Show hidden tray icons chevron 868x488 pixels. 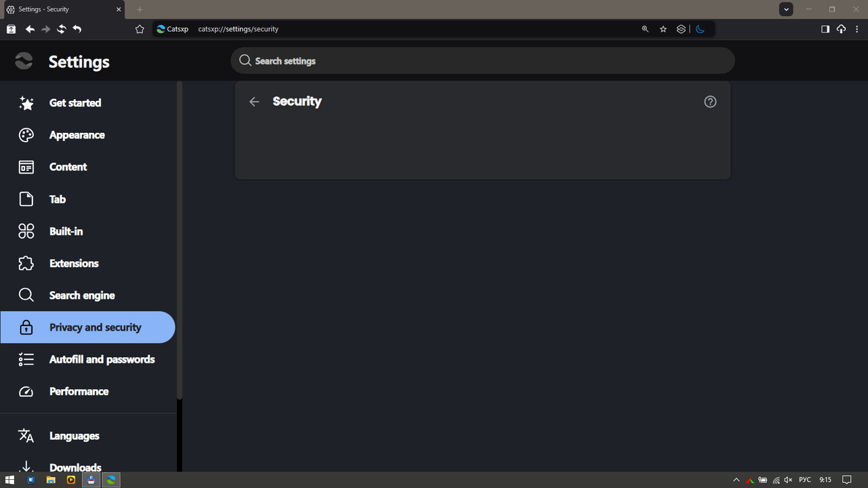point(736,480)
